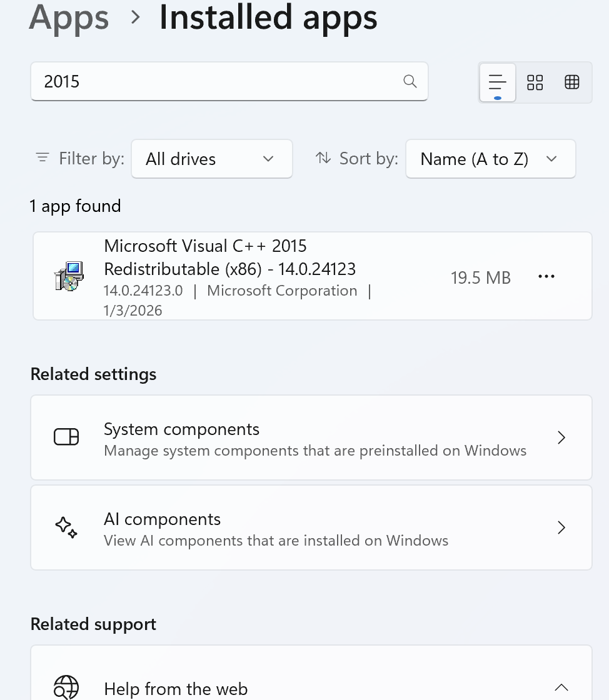This screenshot has height=700, width=609.
Task: Click the search magnifier icon
Action: point(410,81)
